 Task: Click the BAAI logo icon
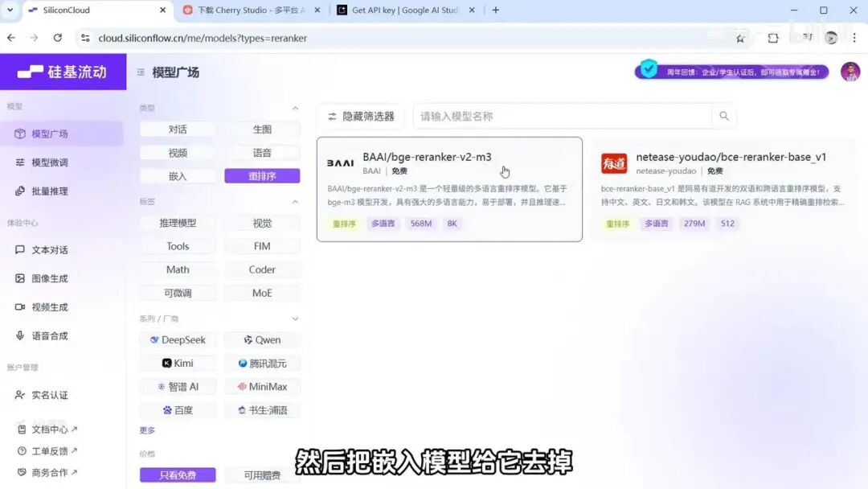pyautogui.click(x=340, y=163)
